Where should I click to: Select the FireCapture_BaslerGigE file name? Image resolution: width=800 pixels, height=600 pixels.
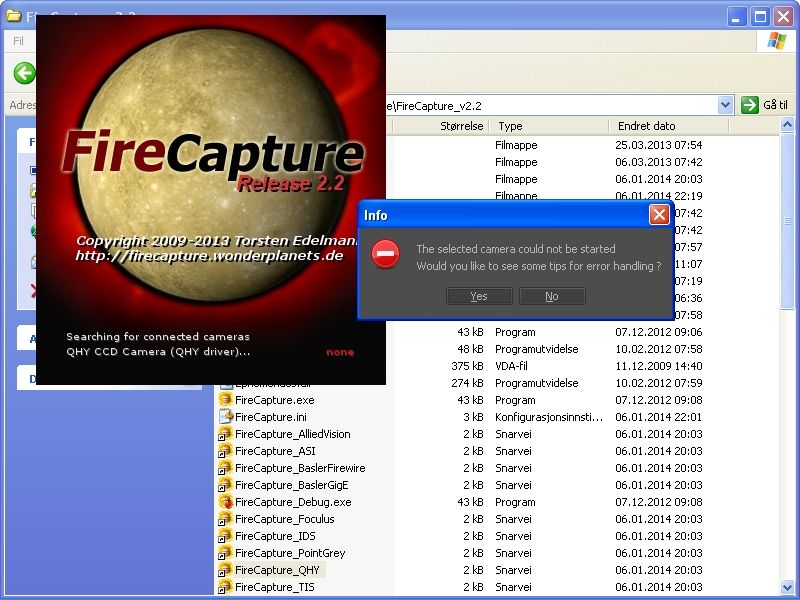pyautogui.click(x=291, y=485)
